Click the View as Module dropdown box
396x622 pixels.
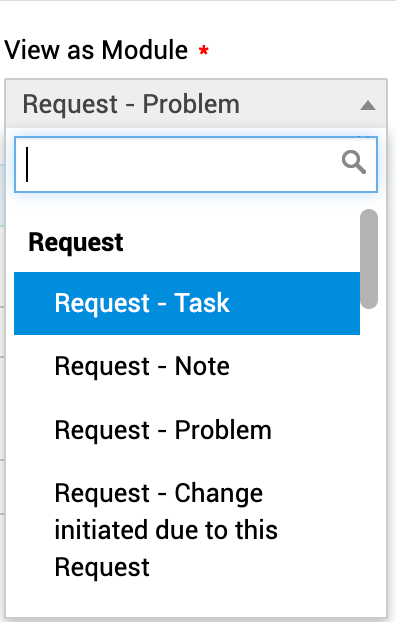coord(196,104)
